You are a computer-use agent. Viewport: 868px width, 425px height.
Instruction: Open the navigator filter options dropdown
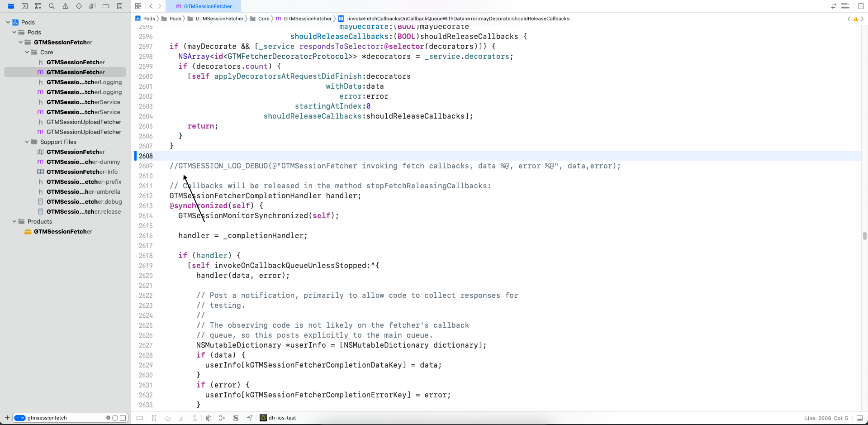click(20, 418)
